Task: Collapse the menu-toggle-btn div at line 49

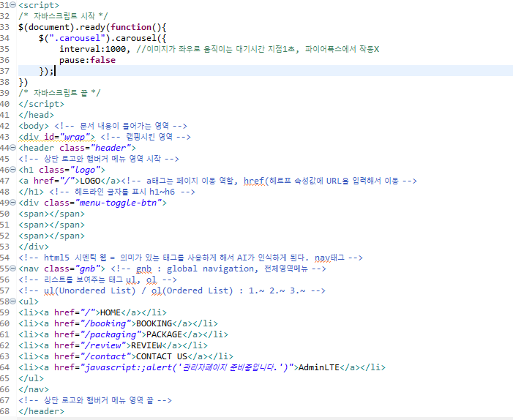Action: pos(12,203)
